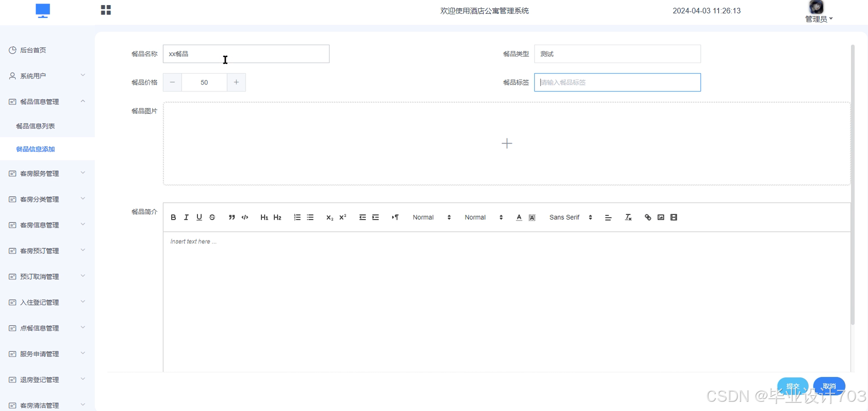Open the Sans Serif font dropdown

point(571,217)
